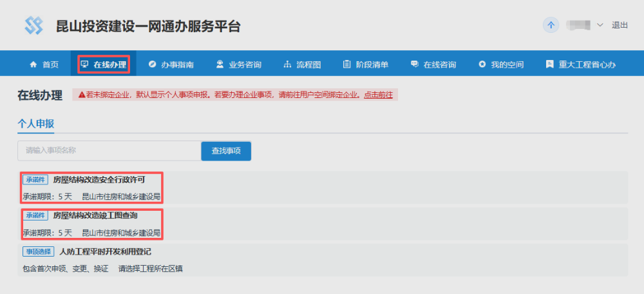Click the monitor icon beside 在线办理

[x=84, y=64]
